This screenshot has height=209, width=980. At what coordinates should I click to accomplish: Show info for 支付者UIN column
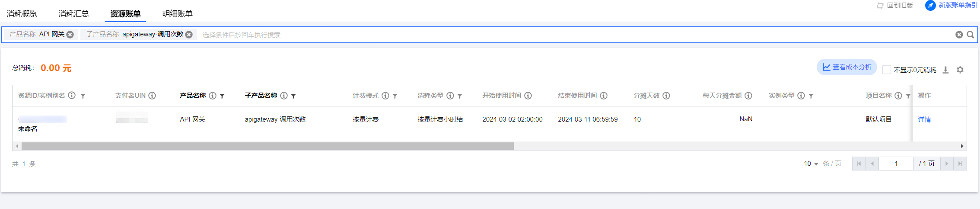point(152,96)
